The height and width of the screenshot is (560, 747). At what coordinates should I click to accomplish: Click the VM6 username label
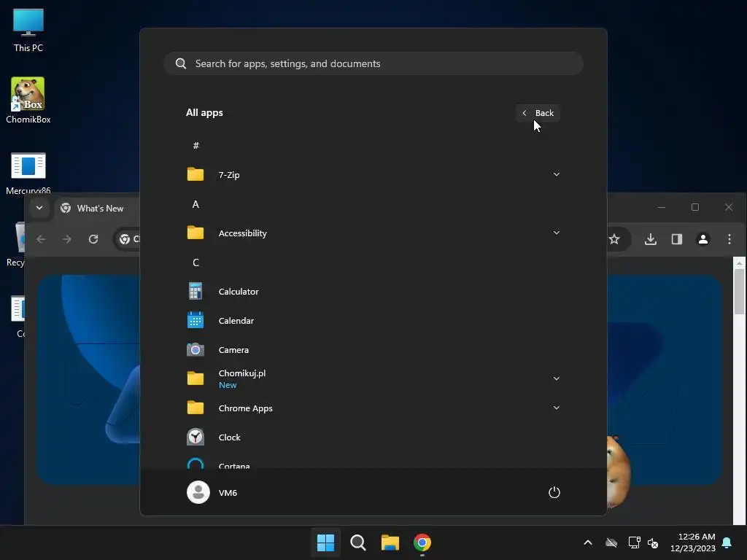(228, 492)
